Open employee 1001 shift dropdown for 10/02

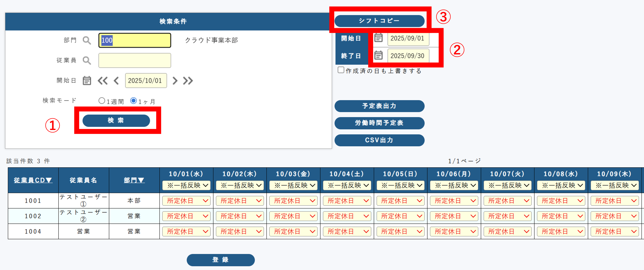(x=240, y=201)
